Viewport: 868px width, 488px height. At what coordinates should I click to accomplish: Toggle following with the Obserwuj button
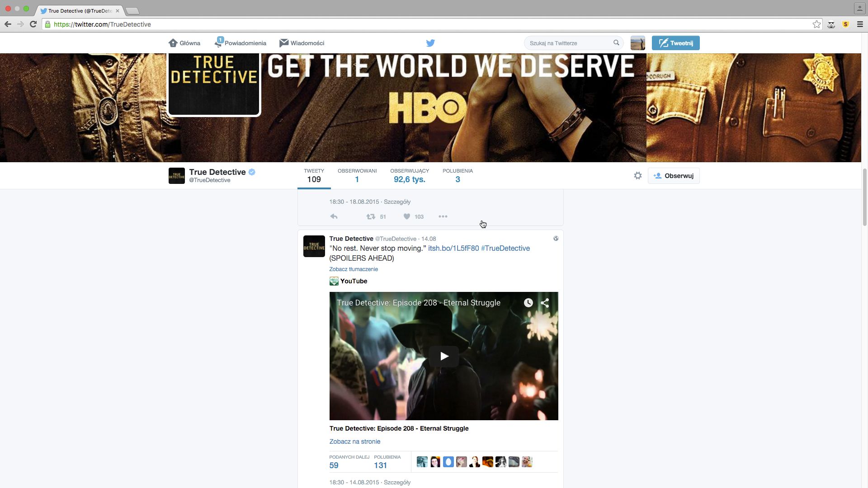coord(674,176)
